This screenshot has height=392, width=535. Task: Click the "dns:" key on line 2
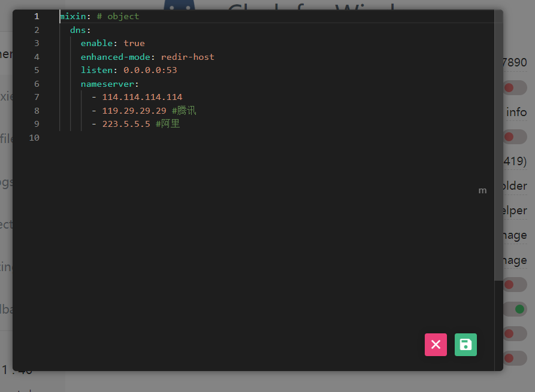tap(80, 30)
